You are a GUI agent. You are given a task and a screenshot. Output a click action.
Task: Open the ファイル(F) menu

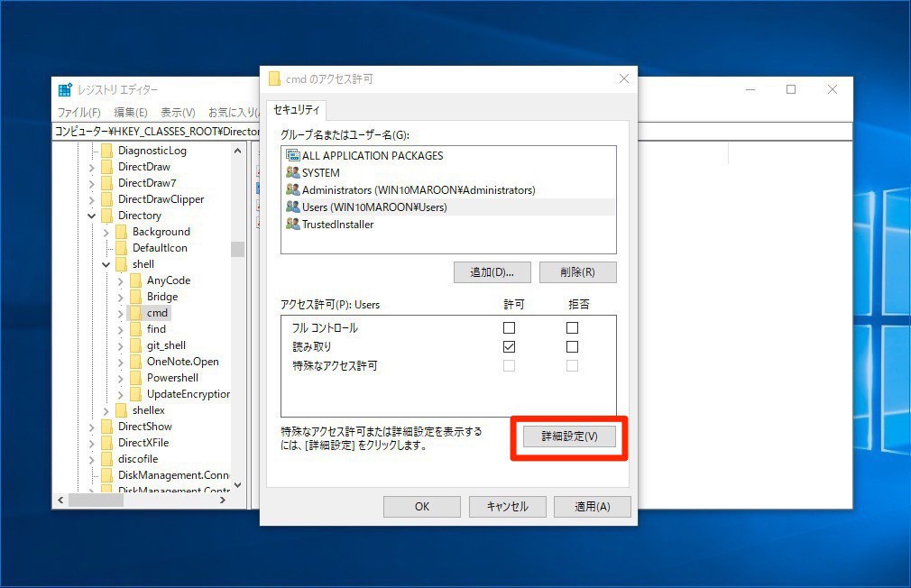[x=79, y=112]
